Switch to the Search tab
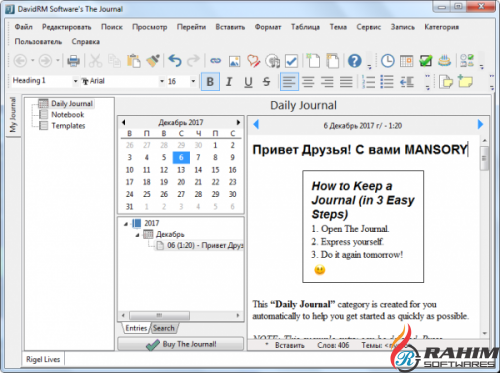 coord(164,328)
